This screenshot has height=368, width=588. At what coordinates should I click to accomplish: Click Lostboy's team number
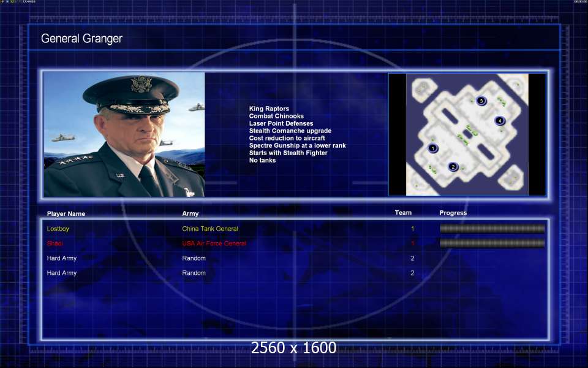point(412,229)
